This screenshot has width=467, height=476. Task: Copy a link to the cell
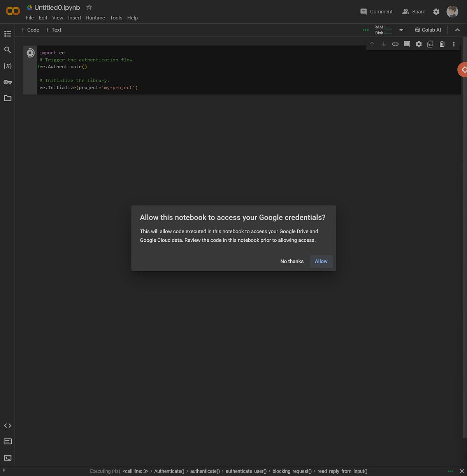(x=395, y=44)
